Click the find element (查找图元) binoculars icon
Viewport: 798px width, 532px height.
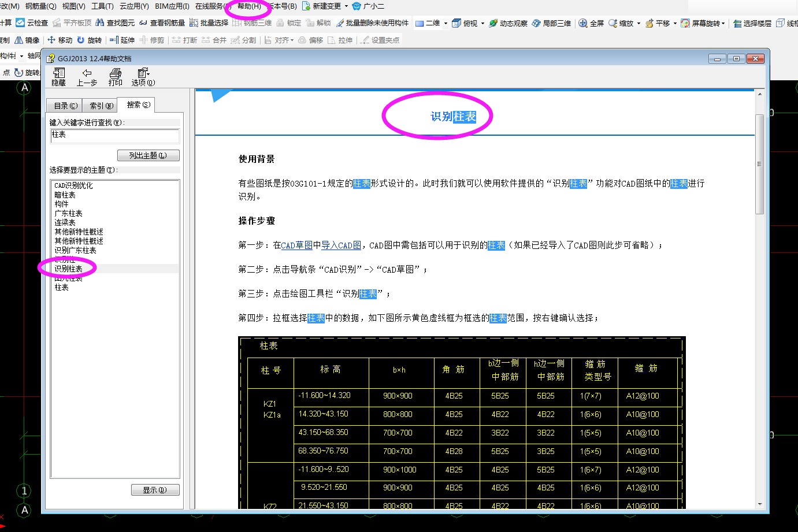(x=100, y=23)
